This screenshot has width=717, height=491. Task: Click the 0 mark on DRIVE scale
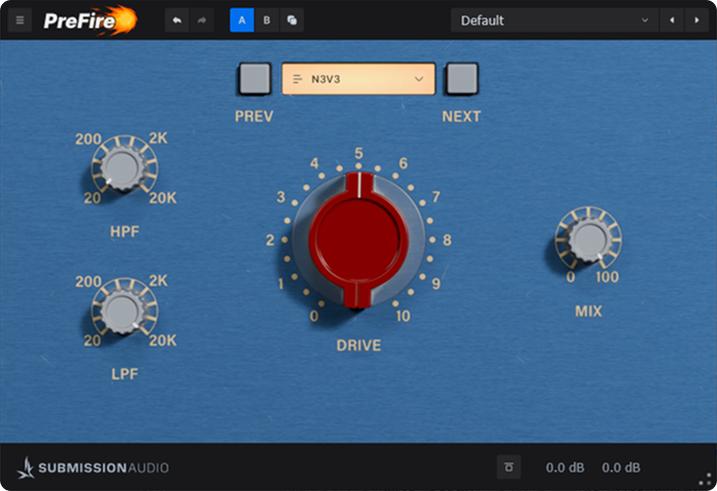click(314, 316)
